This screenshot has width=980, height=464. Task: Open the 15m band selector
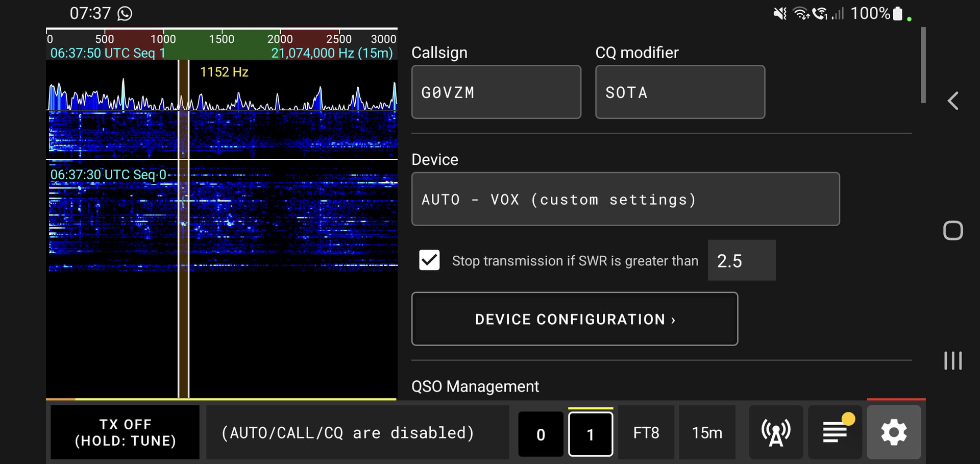click(707, 432)
